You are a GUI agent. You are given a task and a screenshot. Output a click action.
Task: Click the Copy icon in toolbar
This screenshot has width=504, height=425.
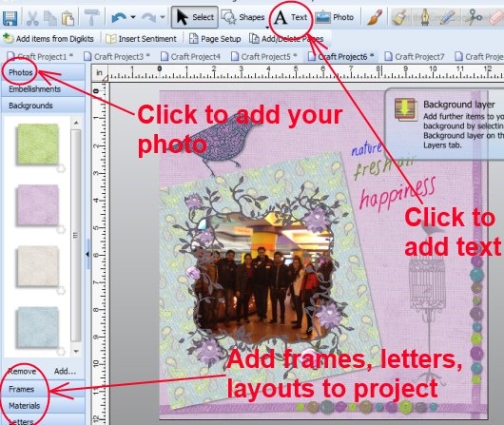(x=50, y=18)
